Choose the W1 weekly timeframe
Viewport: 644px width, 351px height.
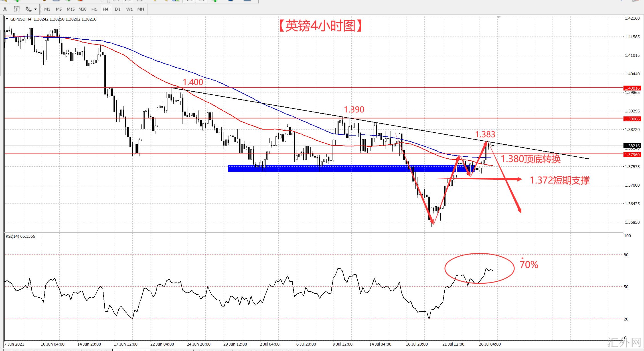point(129,9)
